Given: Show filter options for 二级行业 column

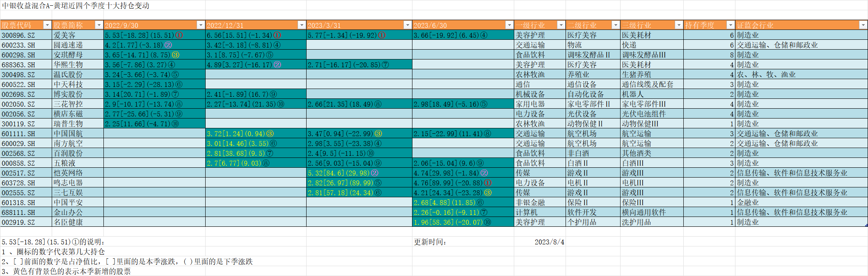Looking at the screenshot, I should pos(615,25).
